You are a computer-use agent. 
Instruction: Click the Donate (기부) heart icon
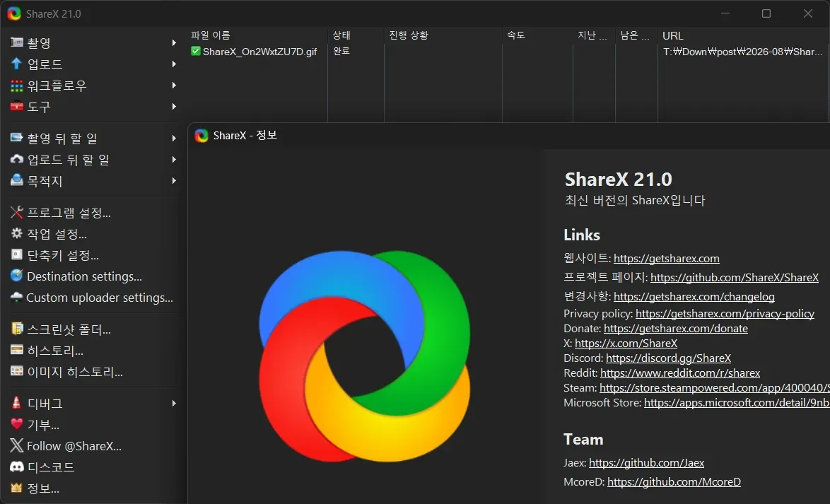point(17,424)
